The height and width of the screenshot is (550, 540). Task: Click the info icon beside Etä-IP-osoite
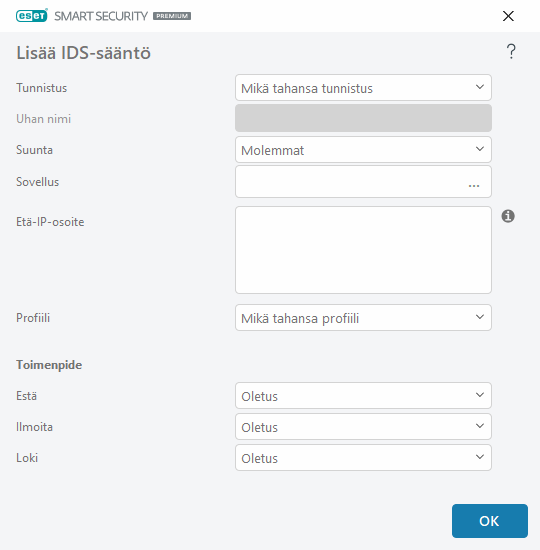(x=508, y=216)
